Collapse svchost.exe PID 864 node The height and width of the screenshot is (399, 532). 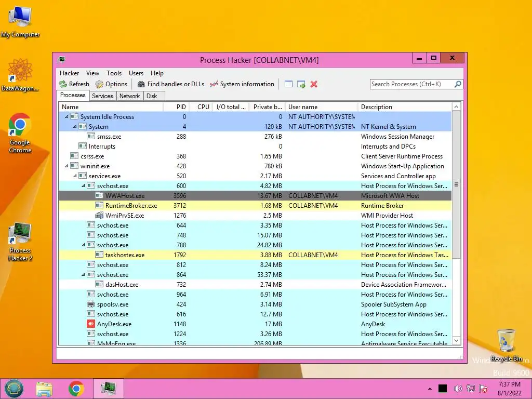[83, 275]
